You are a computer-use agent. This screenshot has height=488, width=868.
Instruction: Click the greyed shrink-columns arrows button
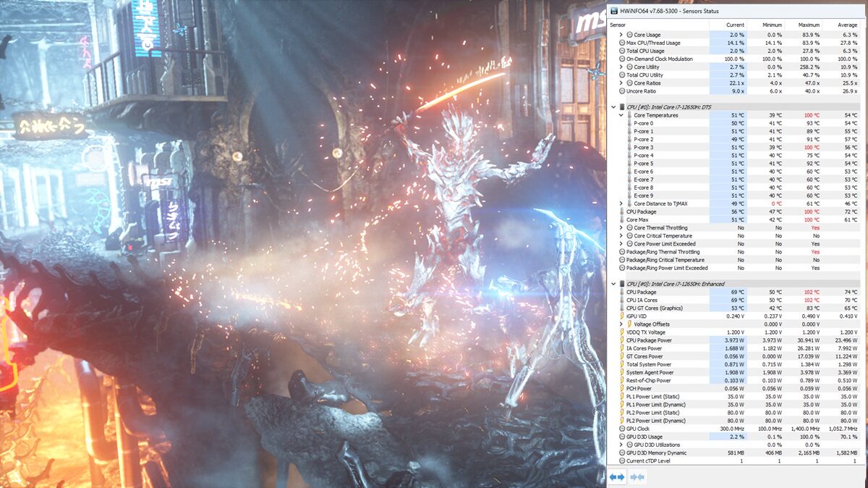637,476
